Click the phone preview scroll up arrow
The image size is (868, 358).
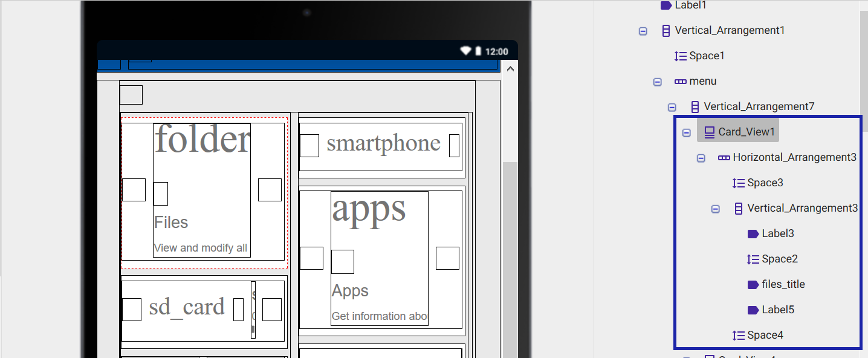510,70
